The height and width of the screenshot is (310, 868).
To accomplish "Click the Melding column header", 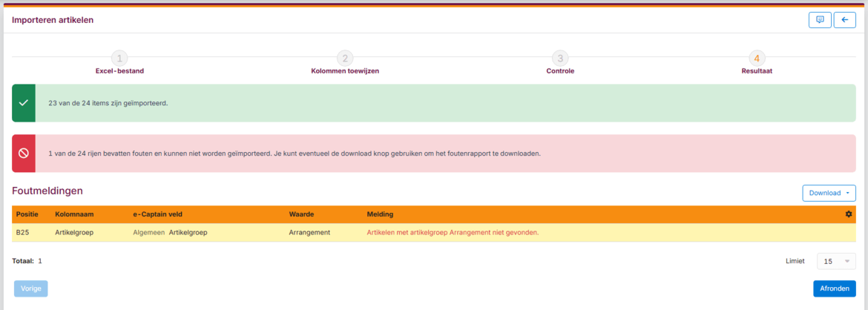I will pos(380,214).
